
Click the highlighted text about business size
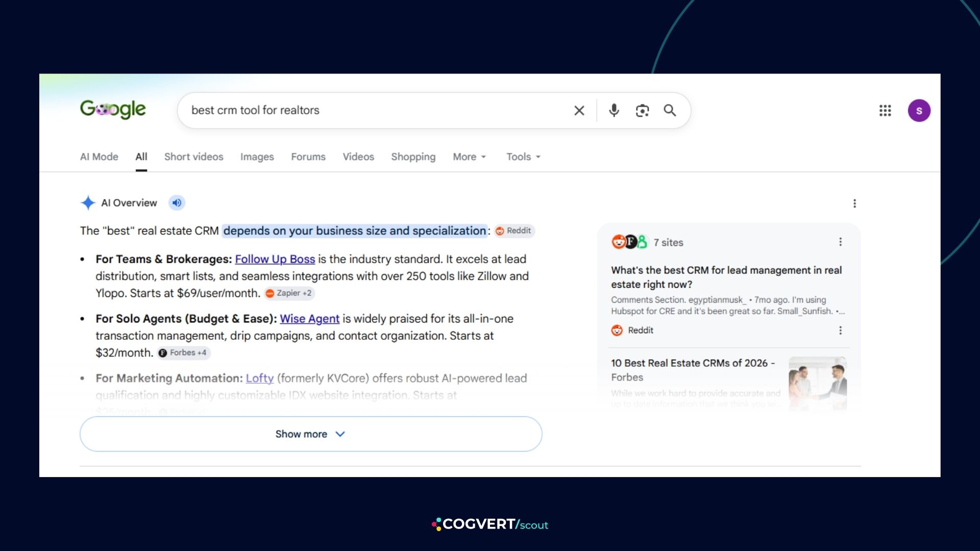coord(355,231)
